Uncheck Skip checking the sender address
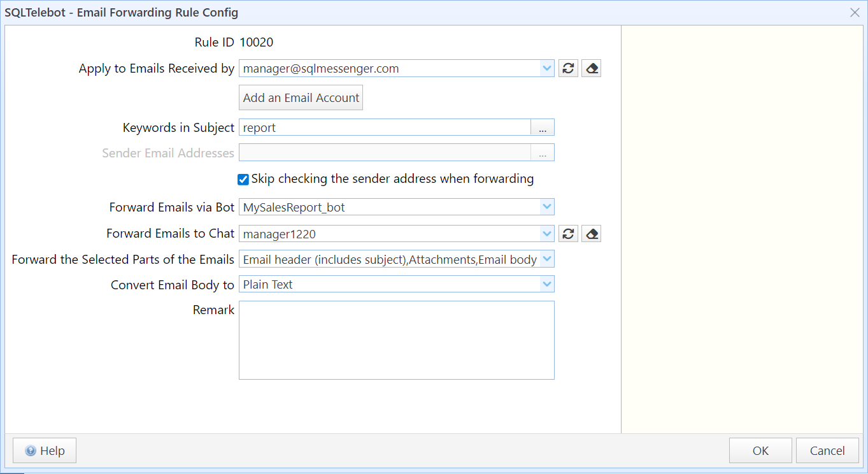This screenshot has height=474, width=868. pyautogui.click(x=243, y=180)
